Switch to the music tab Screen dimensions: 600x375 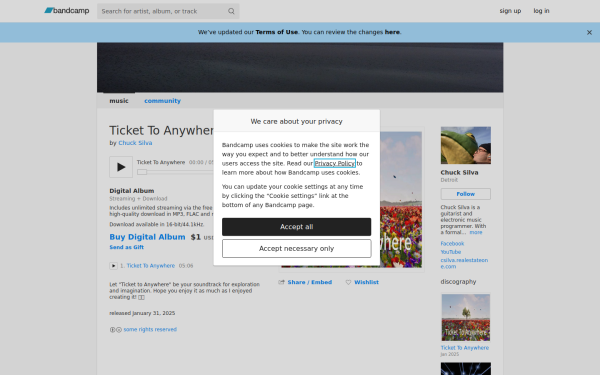click(119, 101)
